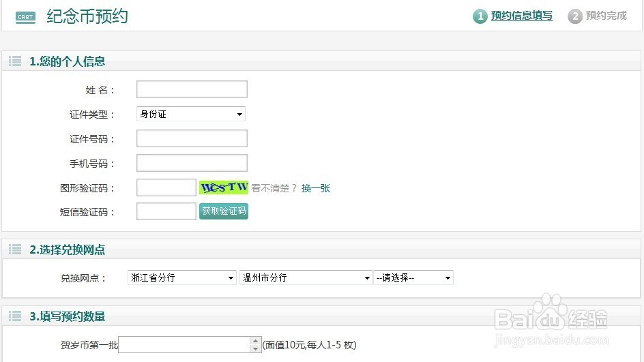Click the 换一张 link
The width and height of the screenshot is (644, 362).
pyautogui.click(x=316, y=188)
